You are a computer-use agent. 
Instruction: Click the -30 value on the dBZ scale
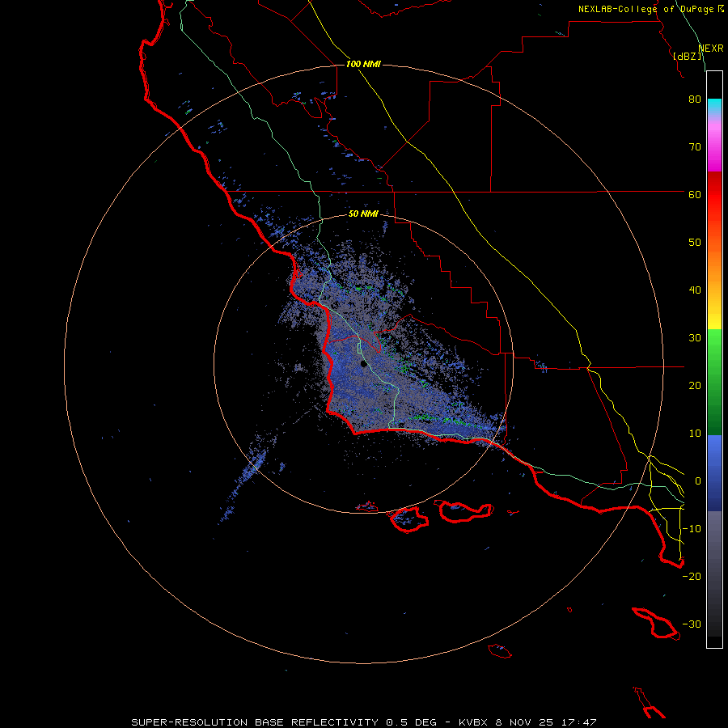pos(692,624)
